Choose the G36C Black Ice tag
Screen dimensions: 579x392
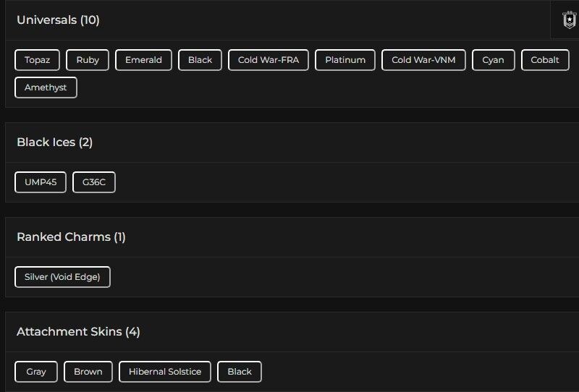pyautogui.click(x=94, y=182)
